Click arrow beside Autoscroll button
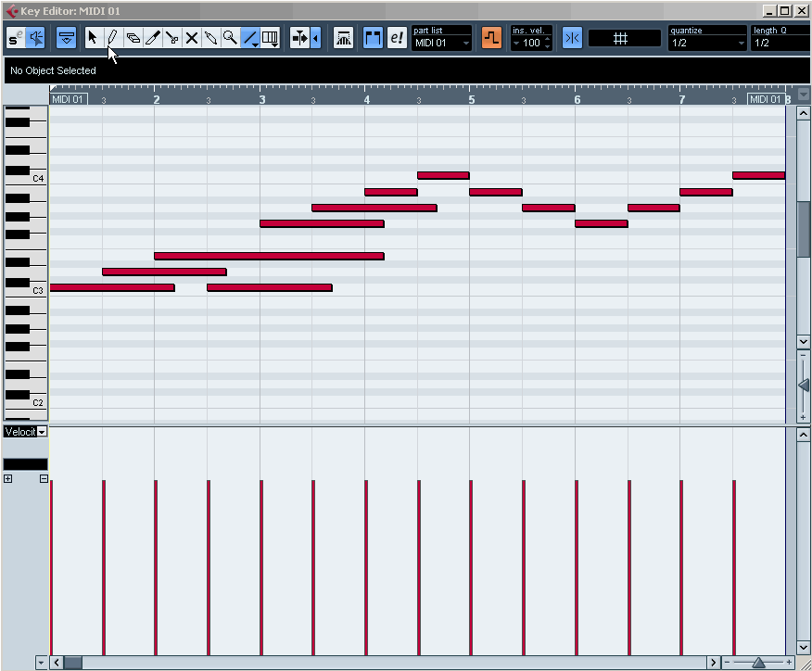Image resolution: width=812 pixels, height=671 pixels. pyautogui.click(x=315, y=38)
